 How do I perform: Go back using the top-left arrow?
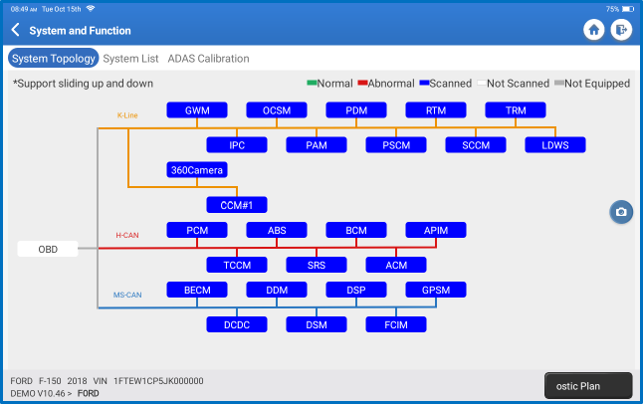[x=15, y=31]
